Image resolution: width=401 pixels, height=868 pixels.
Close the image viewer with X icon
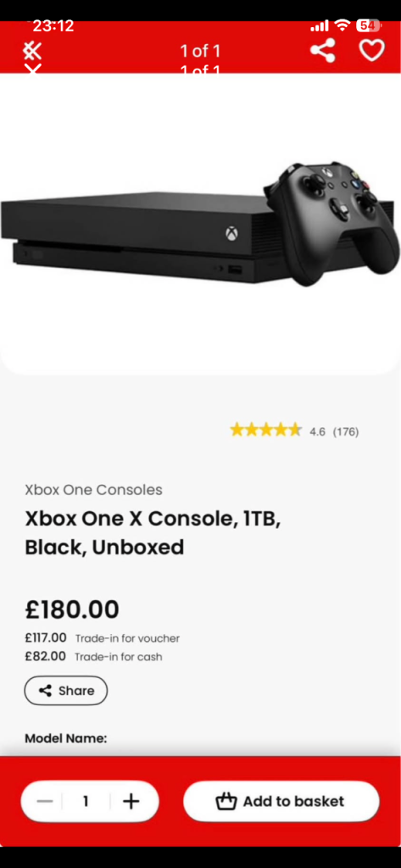32,52
